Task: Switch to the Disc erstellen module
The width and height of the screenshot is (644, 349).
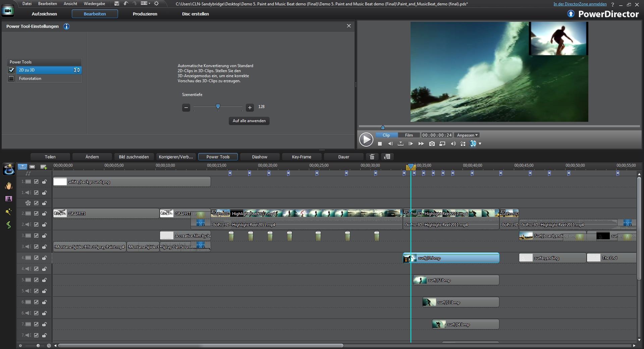Action: pyautogui.click(x=195, y=14)
